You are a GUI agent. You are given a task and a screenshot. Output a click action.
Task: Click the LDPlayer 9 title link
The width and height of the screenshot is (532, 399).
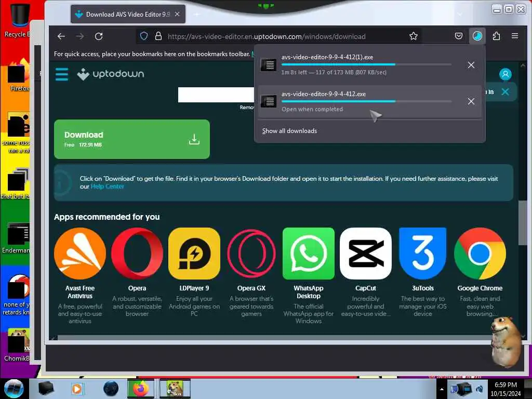194,288
